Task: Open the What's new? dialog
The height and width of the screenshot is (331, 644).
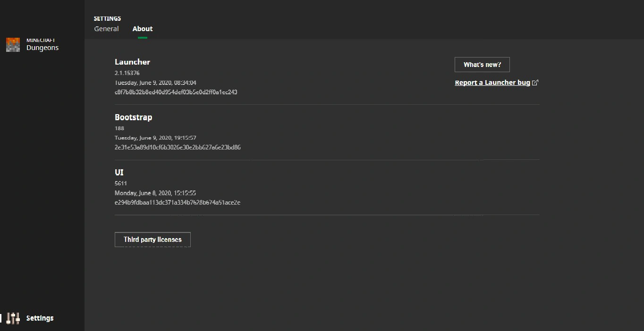Action: (x=482, y=65)
